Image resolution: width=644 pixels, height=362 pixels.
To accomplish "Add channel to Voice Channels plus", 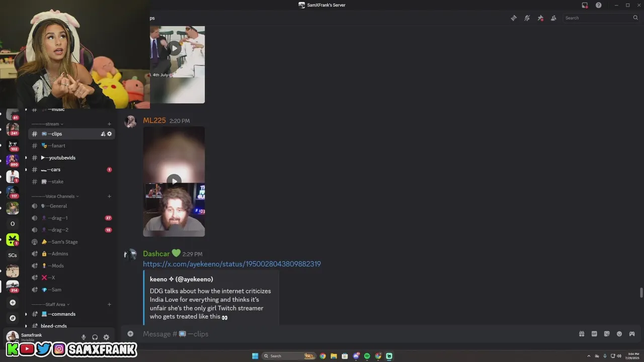I will (x=109, y=197).
